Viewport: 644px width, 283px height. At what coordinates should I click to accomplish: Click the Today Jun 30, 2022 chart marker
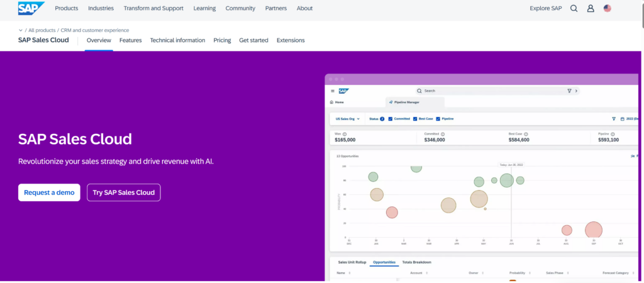pos(511,164)
